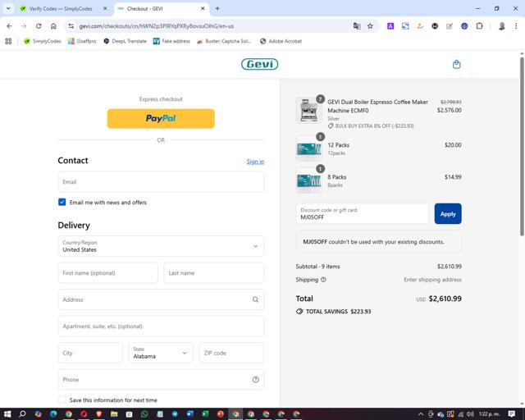525x420 pixels.
Task: Click the purple A extension icon
Action: click(390, 26)
